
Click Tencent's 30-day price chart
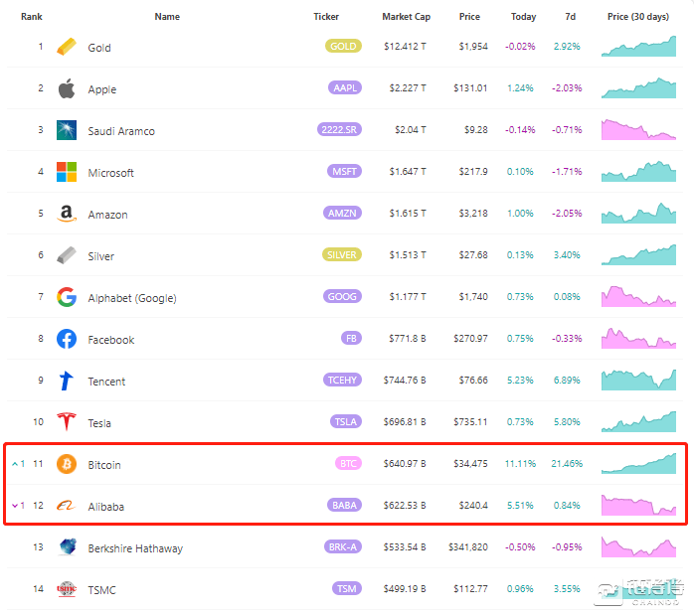pos(638,380)
